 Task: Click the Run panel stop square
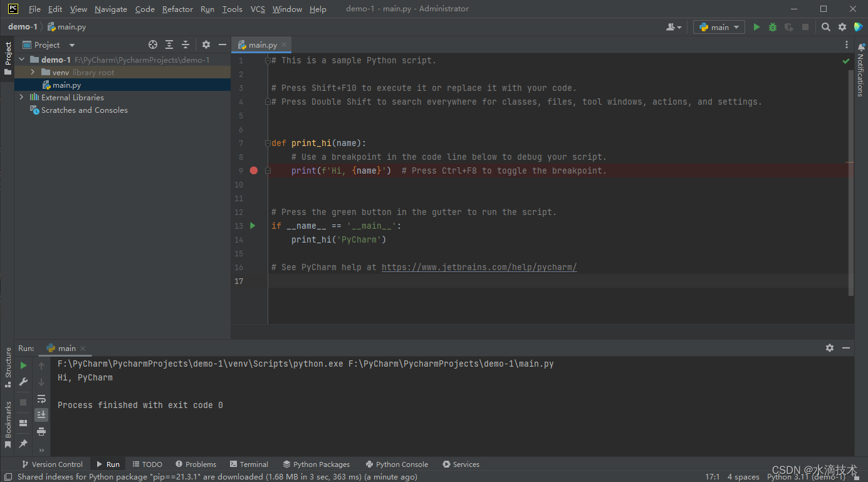pos(23,402)
